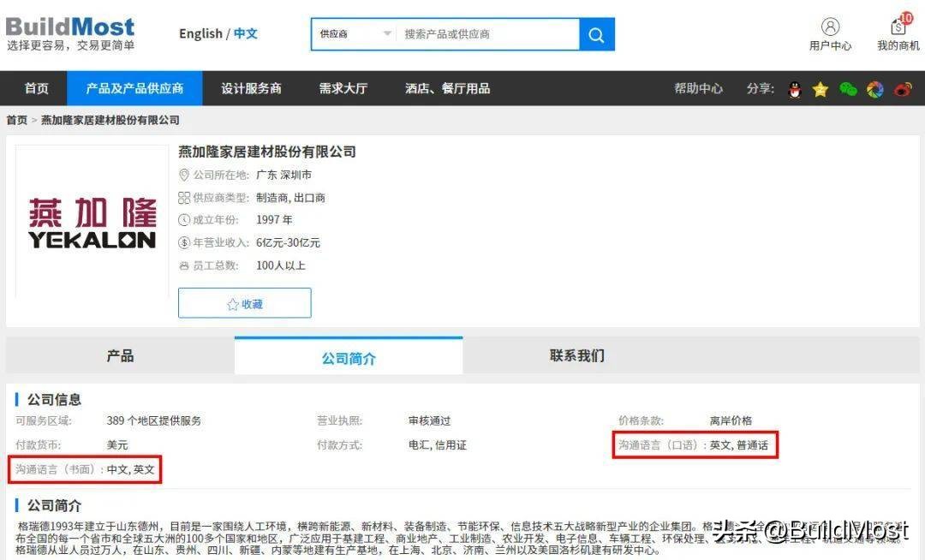Share the supplier page to QQ

tap(794, 88)
